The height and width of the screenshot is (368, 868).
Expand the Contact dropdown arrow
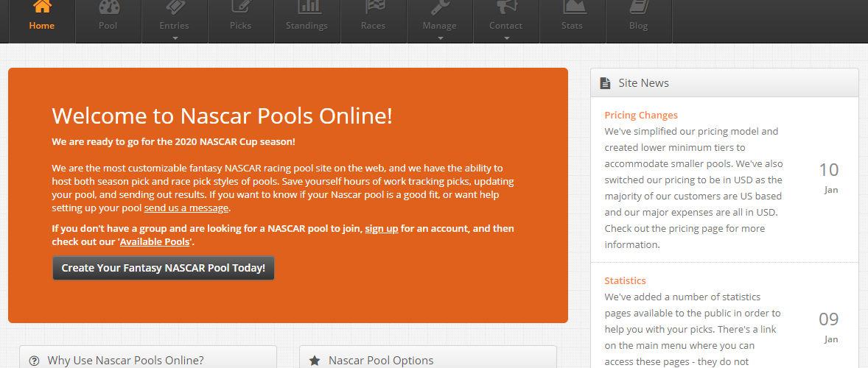click(x=506, y=38)
